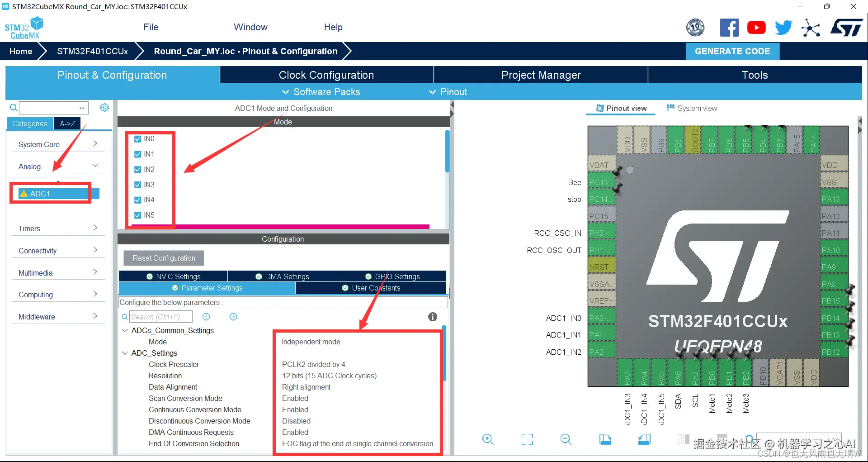Open the File menu

[151, 27]
